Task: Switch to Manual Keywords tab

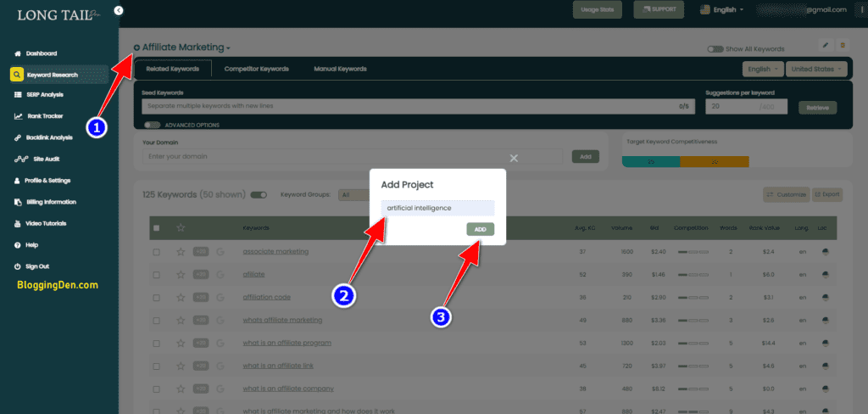Action: click(340, 70)
